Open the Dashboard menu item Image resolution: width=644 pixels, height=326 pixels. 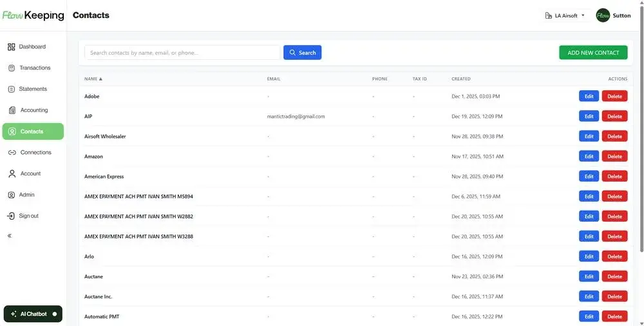pos(33,47)
